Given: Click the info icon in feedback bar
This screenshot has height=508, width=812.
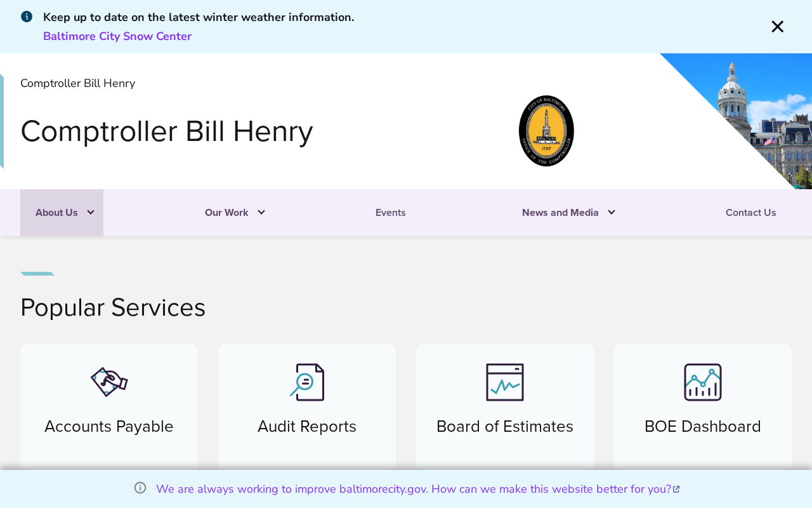Looking at the screenshot, I should [x=140, y=488].
